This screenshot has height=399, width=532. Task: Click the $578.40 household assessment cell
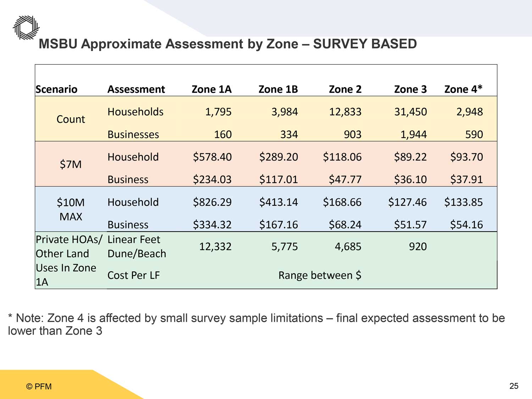(x=212, y=157)
